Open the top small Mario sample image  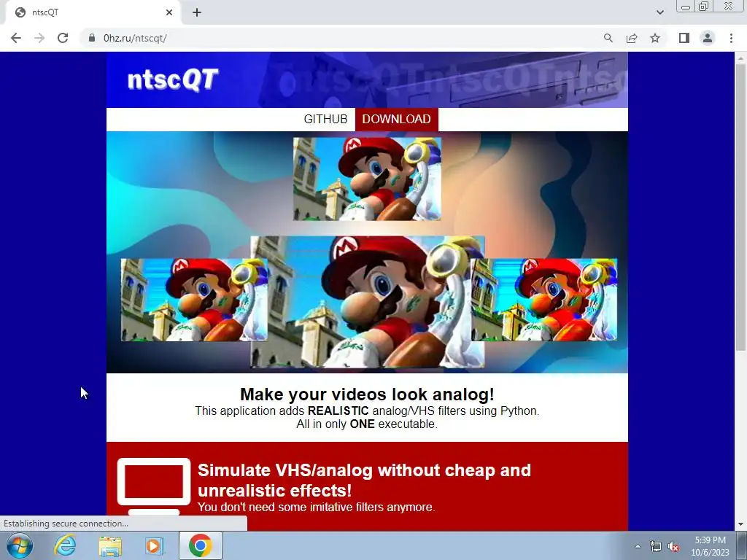click(367, 179)
